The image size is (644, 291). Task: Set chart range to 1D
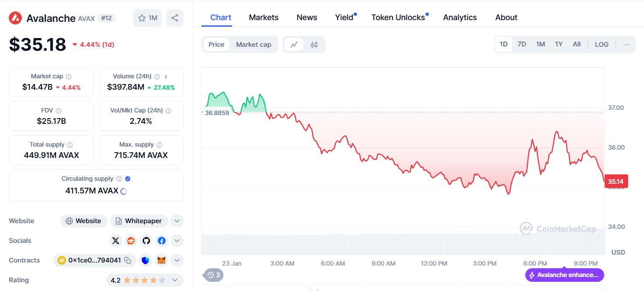click(x=503, y=45)
